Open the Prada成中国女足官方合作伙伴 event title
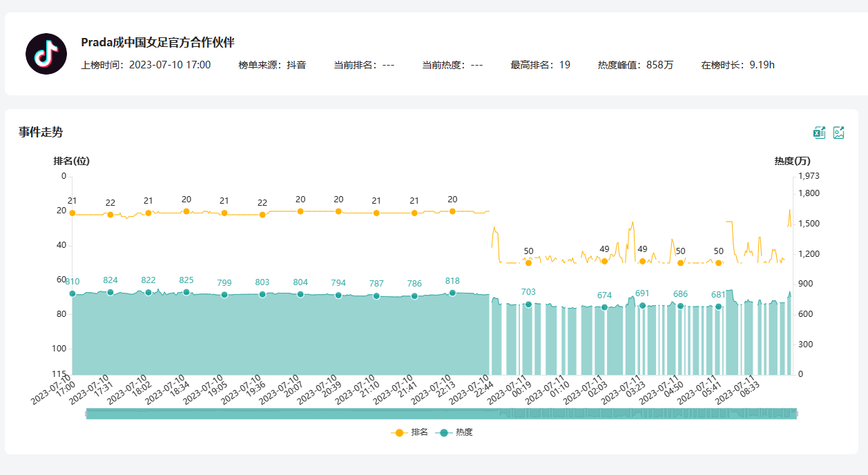 tap(157, 42)
